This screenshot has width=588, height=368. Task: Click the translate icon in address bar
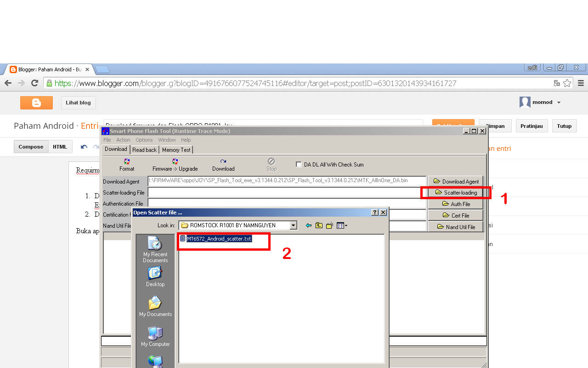[557, 83]
